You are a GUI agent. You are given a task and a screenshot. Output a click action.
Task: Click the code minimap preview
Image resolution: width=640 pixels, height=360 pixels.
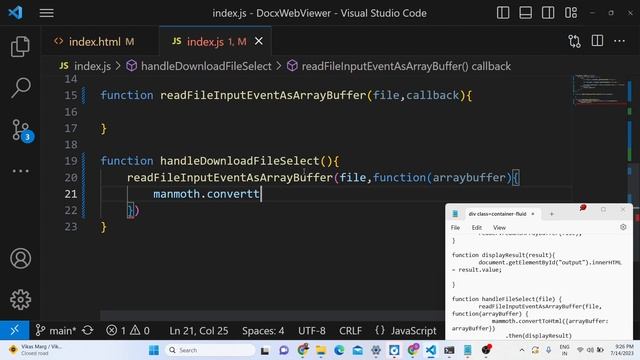[599, 91]
